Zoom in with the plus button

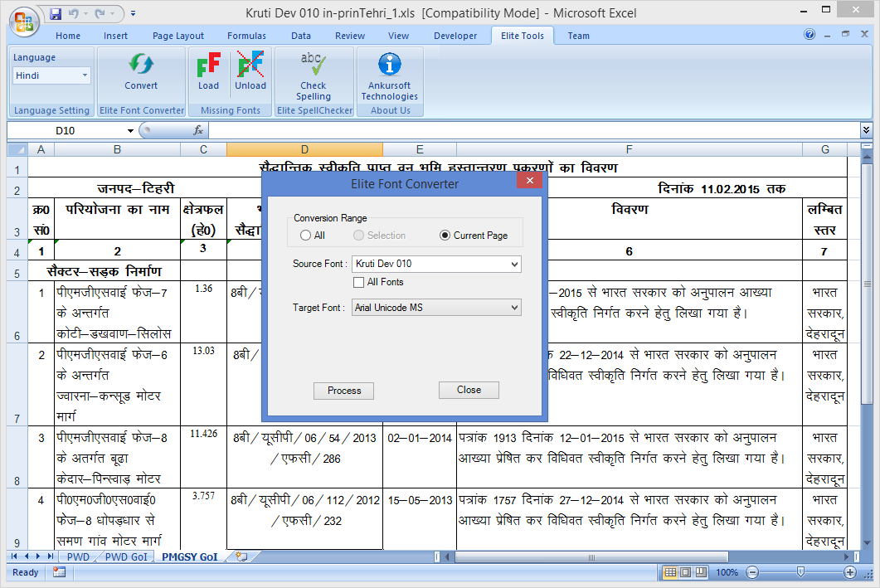(x=849, y=572)
